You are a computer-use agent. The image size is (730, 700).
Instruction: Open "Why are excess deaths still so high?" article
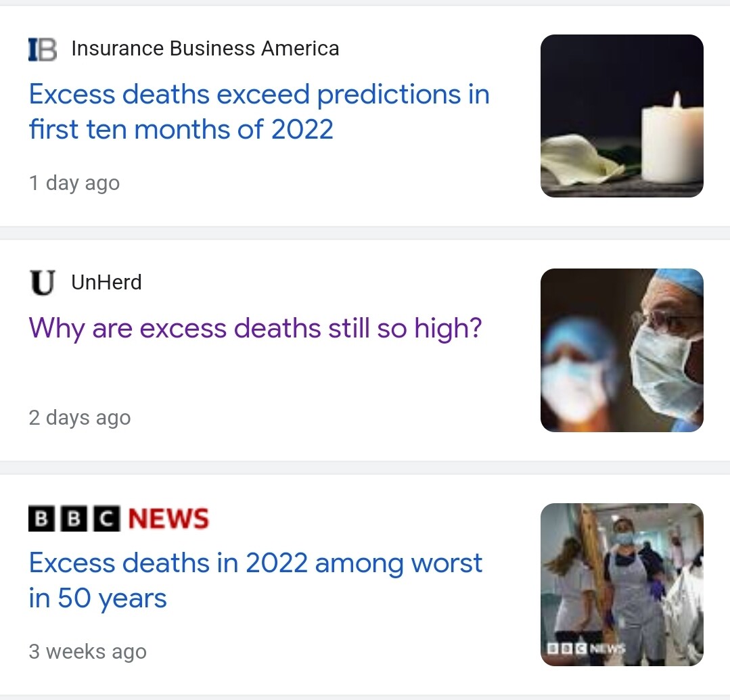255,328
